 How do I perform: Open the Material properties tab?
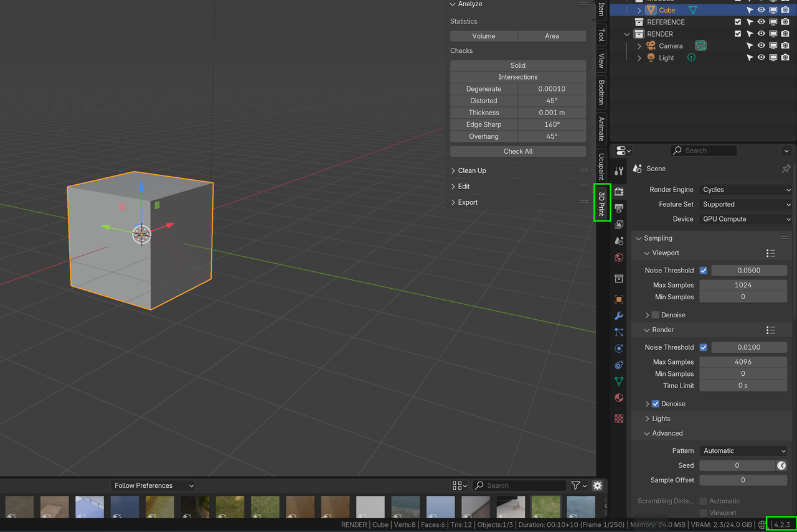coord(619,398)
